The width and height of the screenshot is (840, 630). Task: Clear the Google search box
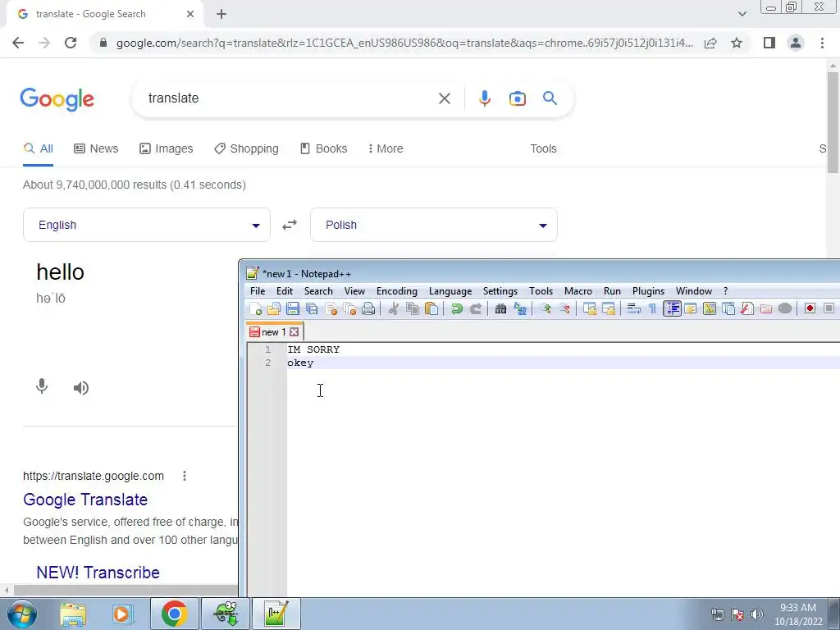tap(444, 98)
